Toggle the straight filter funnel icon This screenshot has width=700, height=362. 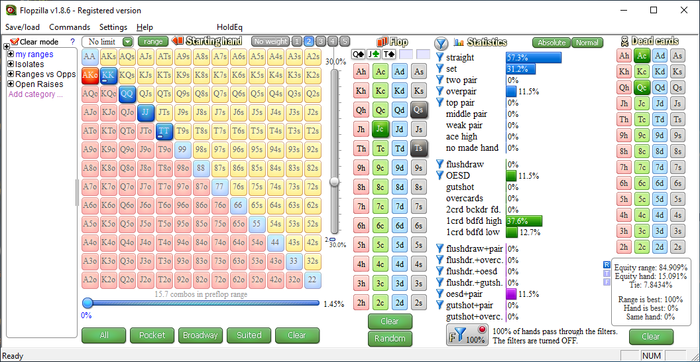point(440,57)
